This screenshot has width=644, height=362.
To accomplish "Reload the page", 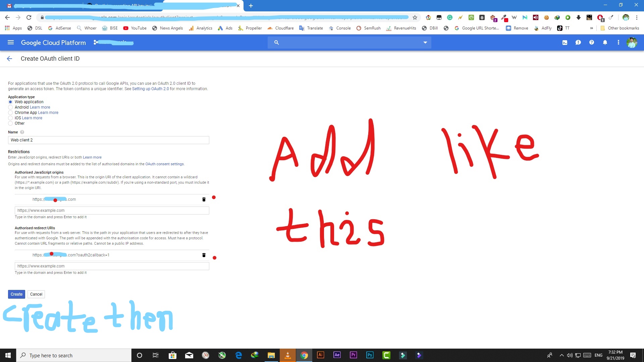I will click(29, 17).
